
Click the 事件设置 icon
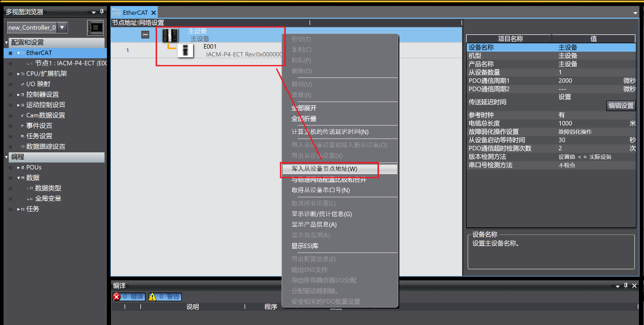click(x=22, y=125)
